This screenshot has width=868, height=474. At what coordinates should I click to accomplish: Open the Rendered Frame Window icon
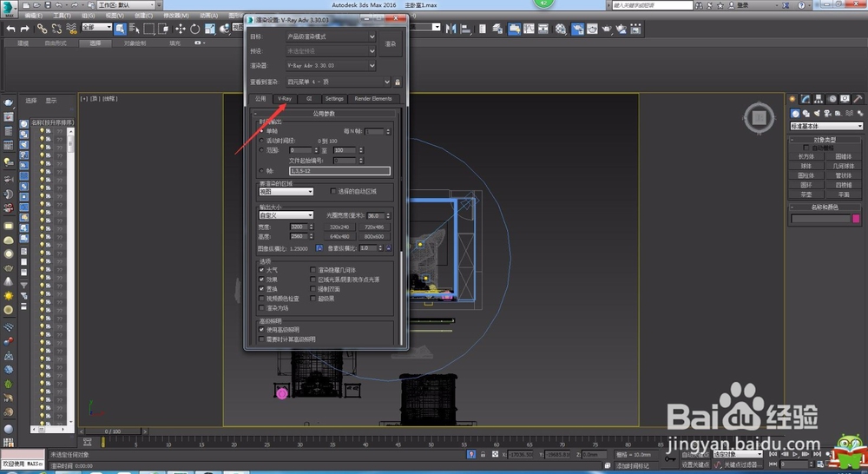coord(592,29)
